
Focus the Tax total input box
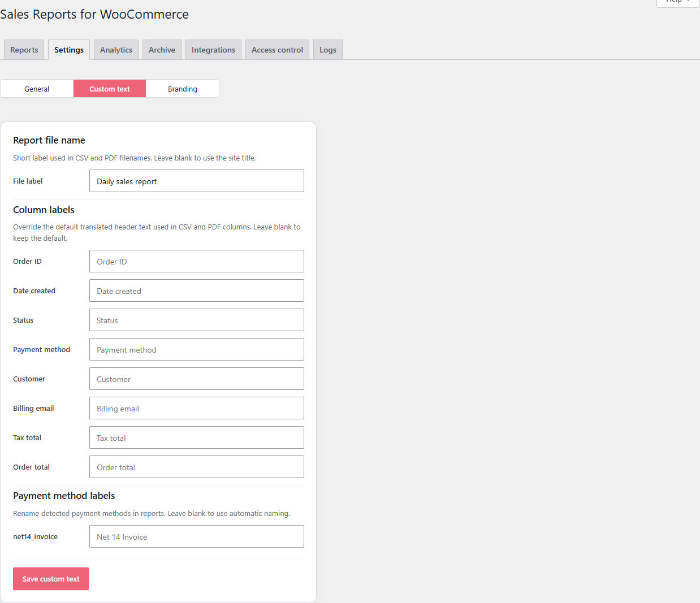(197, 437)
